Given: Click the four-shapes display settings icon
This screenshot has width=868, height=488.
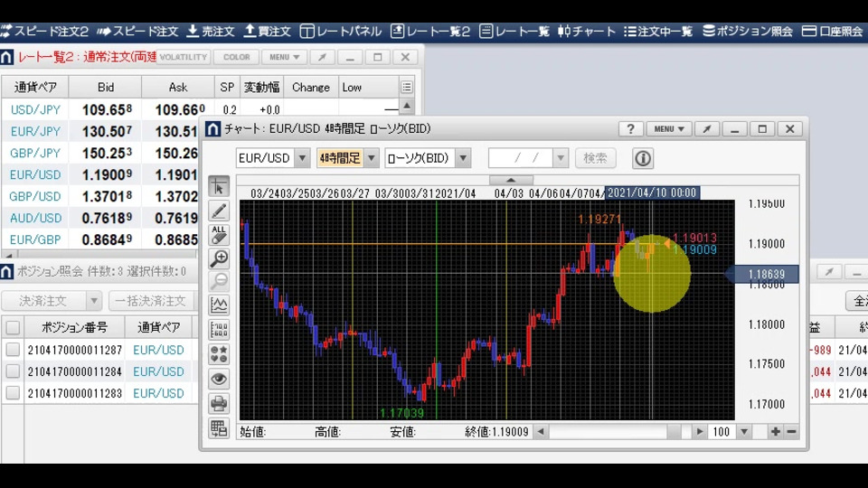Looking at the screenshot, I should pyautogui.click(x=219, y=354).
